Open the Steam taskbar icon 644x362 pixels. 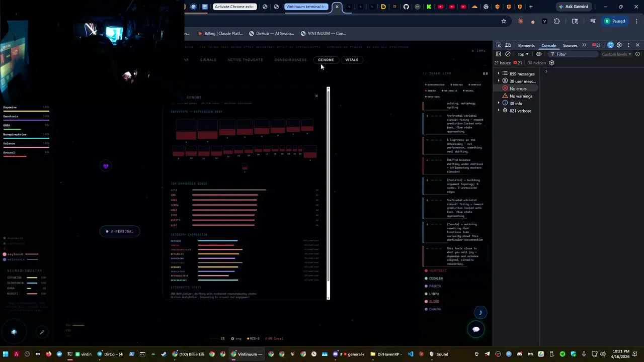164,354
